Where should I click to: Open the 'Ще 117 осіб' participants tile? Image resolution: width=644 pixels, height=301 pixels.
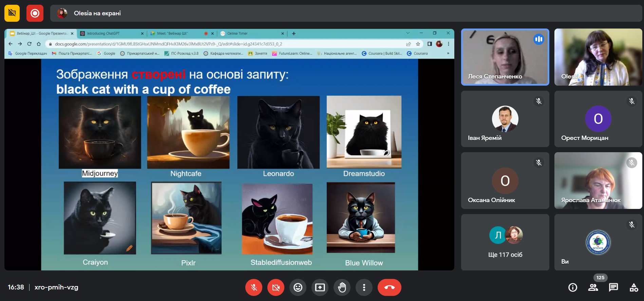505,242
